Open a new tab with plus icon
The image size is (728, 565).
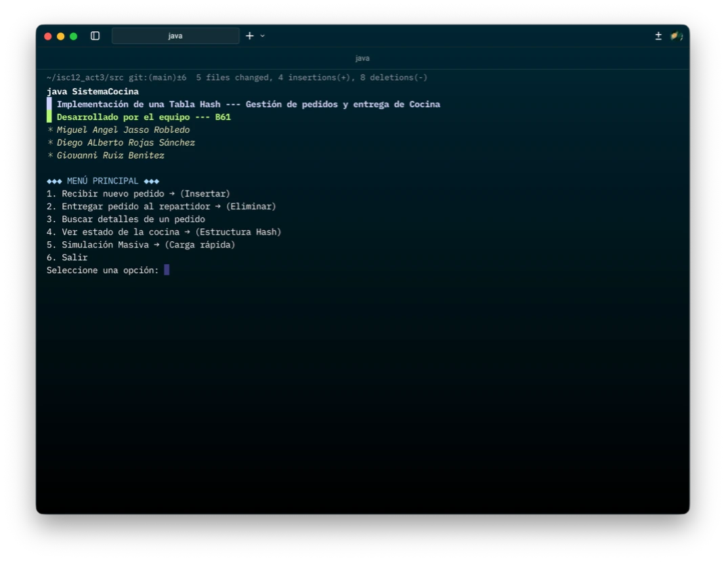pyautogui.click(x=249, y=36)
